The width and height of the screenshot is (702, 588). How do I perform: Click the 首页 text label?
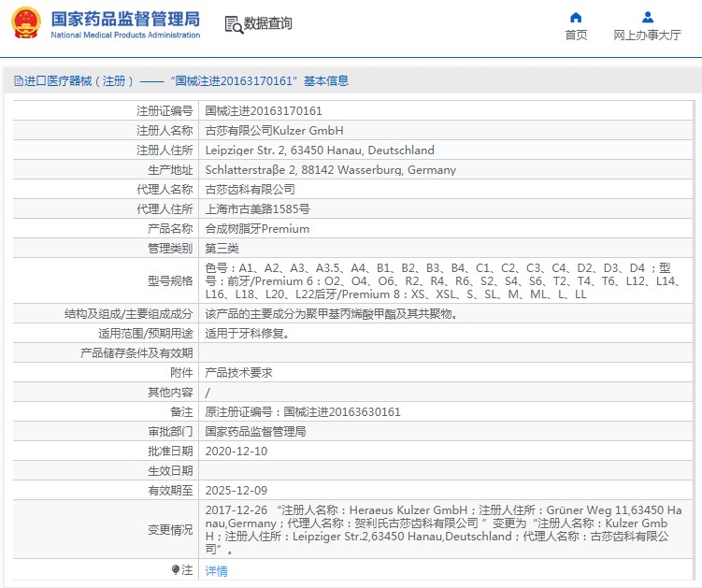(x=576, y=35)
